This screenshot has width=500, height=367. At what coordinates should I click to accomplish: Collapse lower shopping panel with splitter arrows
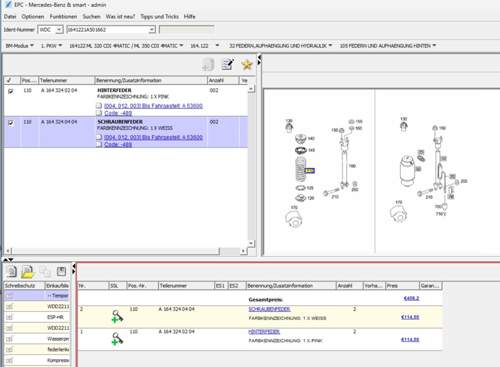coord(8,260)
